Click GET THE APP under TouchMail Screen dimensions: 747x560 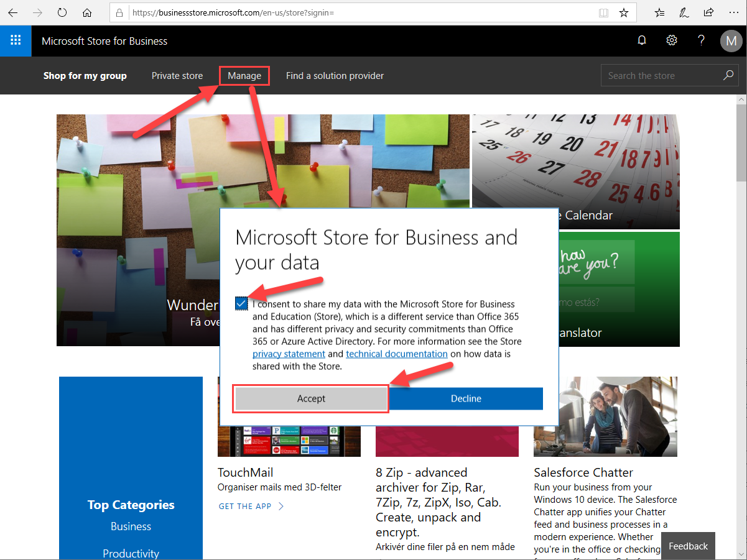pyautogui.click(x=244, y=506)
